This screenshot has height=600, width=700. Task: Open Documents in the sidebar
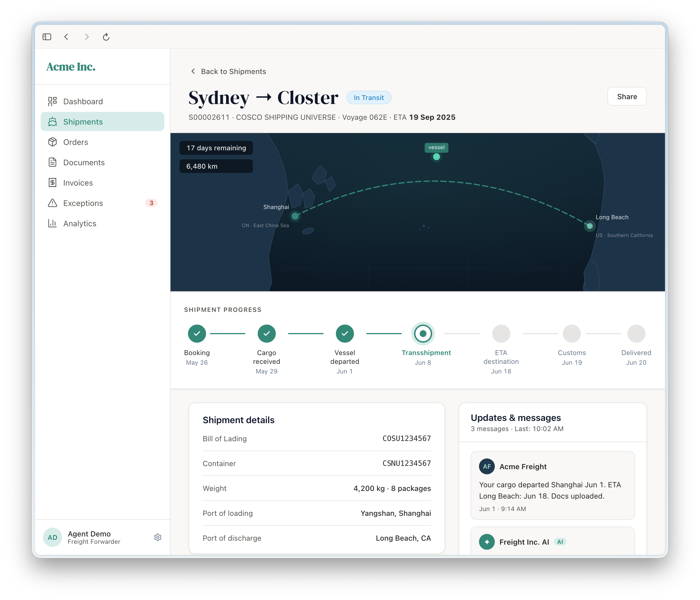tap(102, 162)
